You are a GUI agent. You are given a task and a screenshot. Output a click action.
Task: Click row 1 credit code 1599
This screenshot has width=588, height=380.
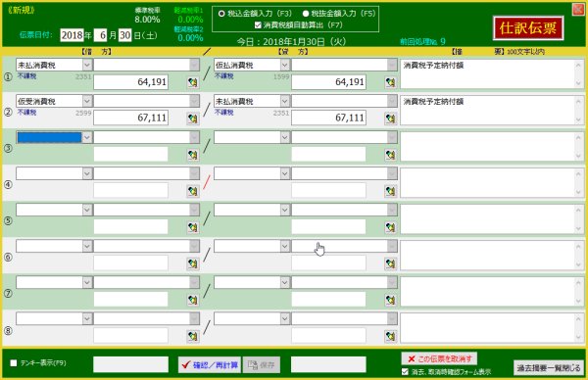(281, 76)
